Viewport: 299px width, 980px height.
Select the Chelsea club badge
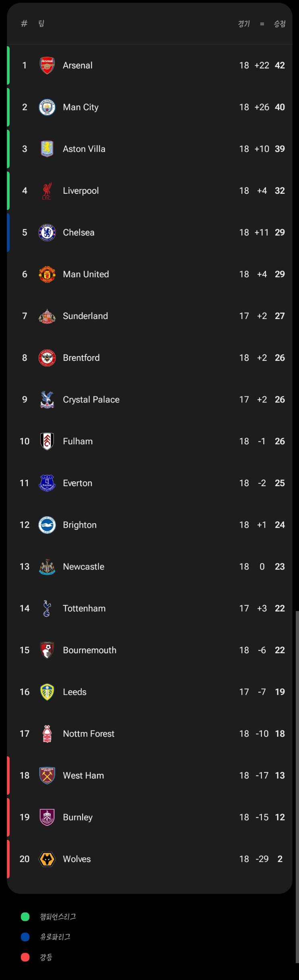(x=47, y=232)
